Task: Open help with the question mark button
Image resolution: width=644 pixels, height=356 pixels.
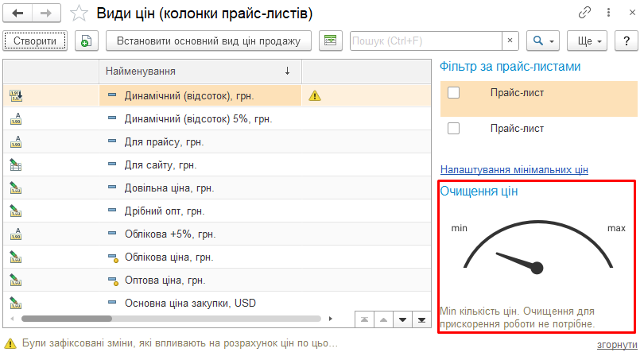Action: coord(627,41)
